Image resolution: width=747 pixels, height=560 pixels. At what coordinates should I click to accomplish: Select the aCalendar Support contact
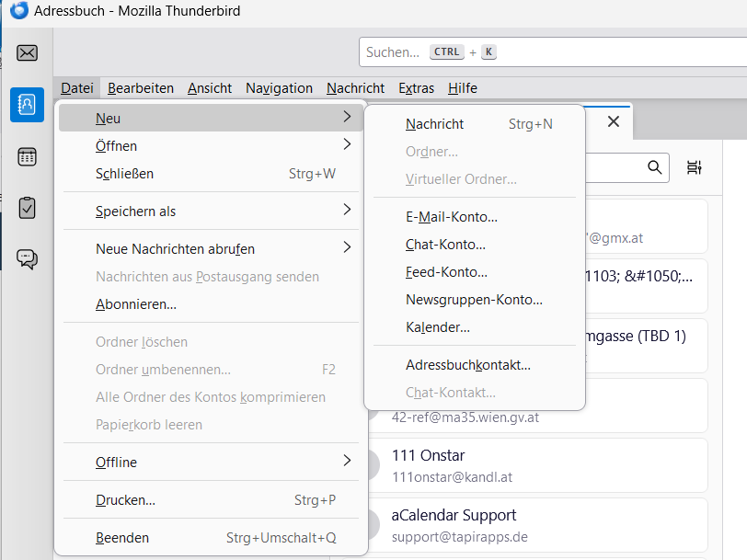coord(543,525)
